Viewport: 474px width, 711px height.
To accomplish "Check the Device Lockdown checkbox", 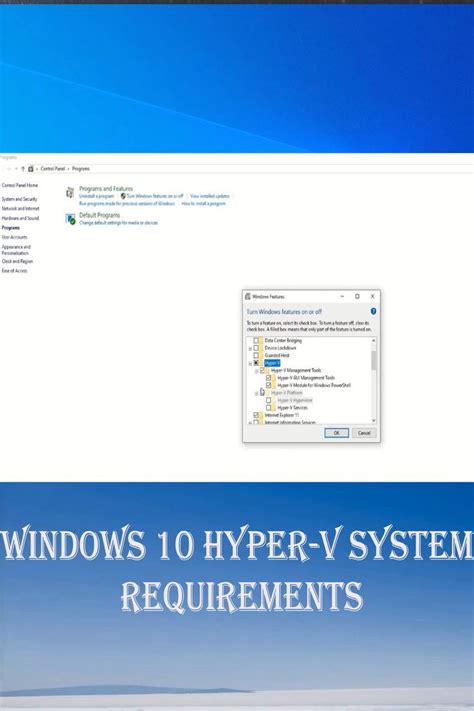I will click(x=256, y=348).
